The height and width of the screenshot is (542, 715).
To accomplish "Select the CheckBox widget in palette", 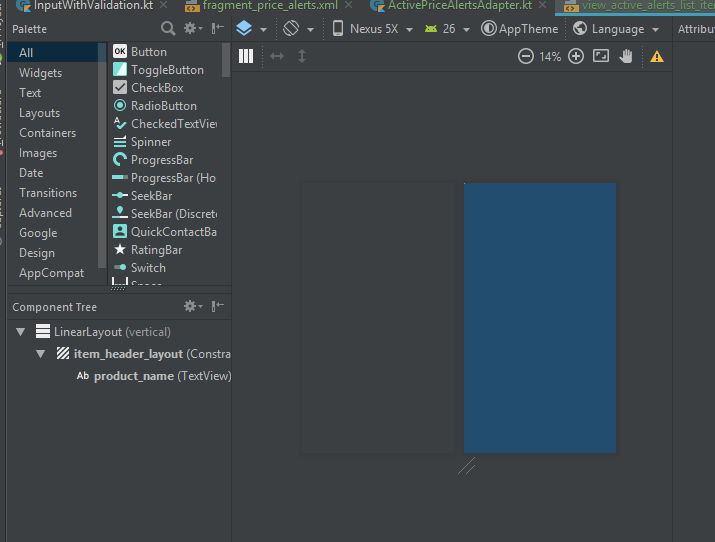I will (x=157, y=88).
